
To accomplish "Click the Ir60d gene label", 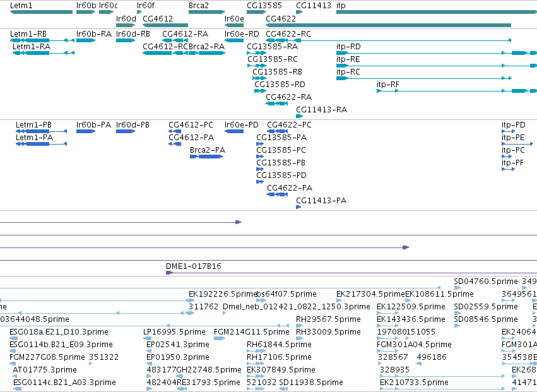I will (126, 18).
